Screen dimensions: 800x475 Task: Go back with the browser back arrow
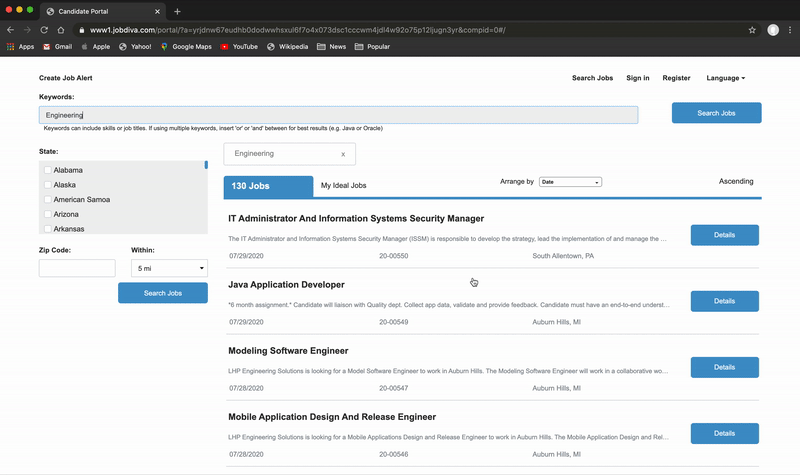point(10,30)
